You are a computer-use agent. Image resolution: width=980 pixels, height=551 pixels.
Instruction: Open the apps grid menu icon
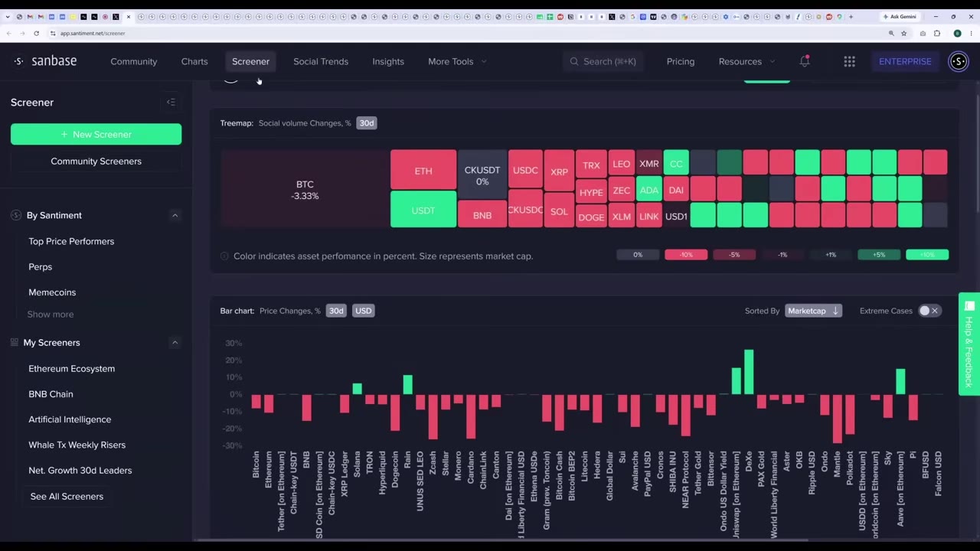tap(849, 61)
